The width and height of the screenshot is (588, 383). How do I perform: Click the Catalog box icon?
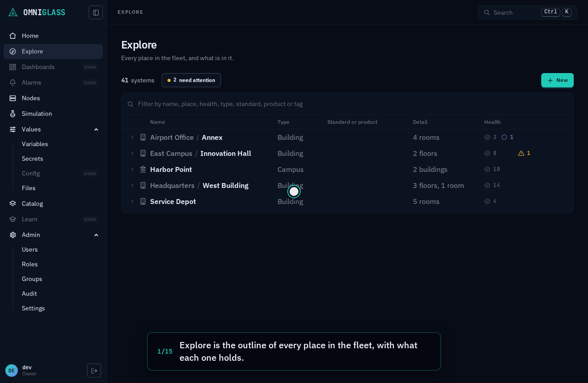13,204
